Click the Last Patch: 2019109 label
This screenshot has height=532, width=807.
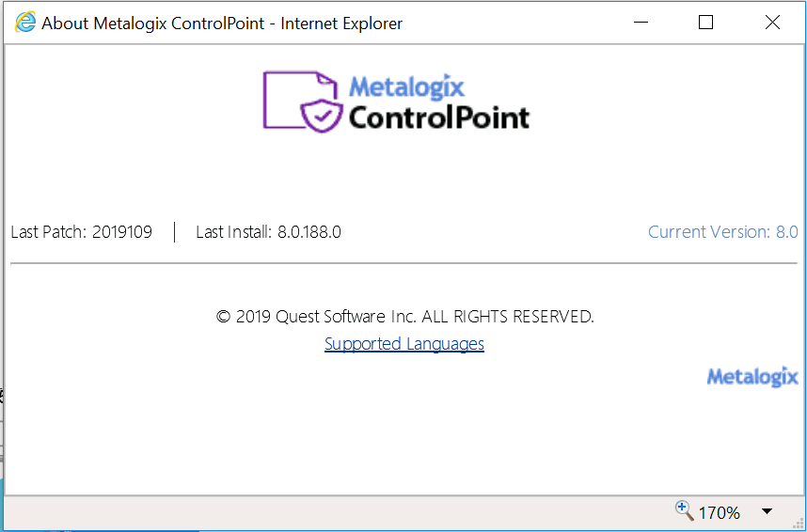coord(82,232)
